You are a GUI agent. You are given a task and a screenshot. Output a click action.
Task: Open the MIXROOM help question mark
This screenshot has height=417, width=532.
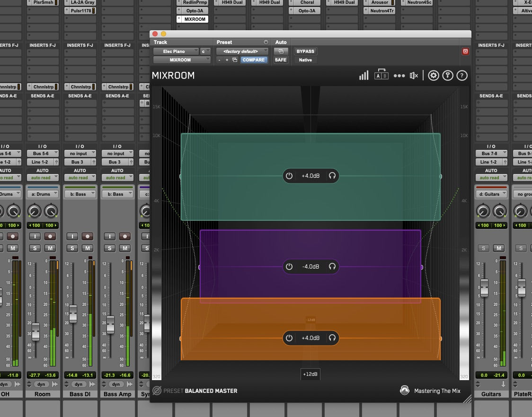click(462, 75)
